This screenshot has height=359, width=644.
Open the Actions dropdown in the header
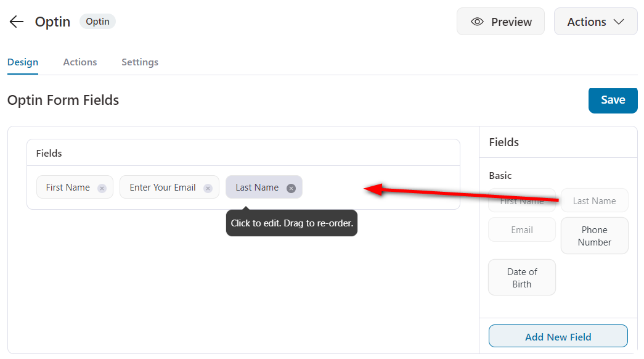[x=595, y=21]
